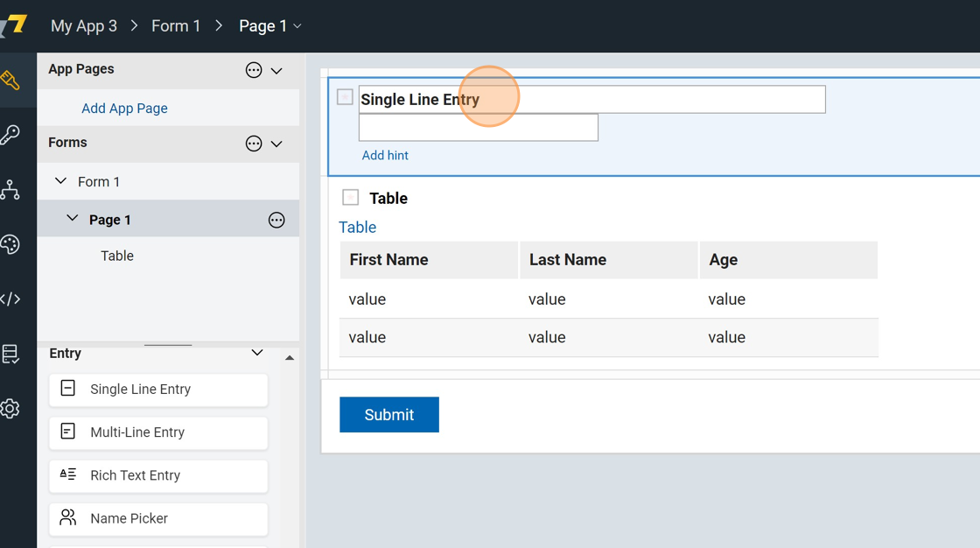This screenshot has height=548, width=980.
Task: Collapse the Form 1 tree node
Action: tap(60, 181)
